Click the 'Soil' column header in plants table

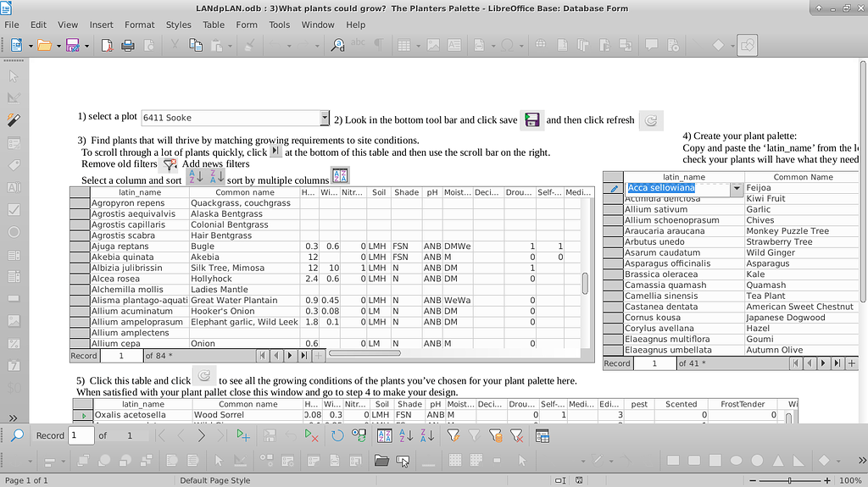(x=379, y=192)
